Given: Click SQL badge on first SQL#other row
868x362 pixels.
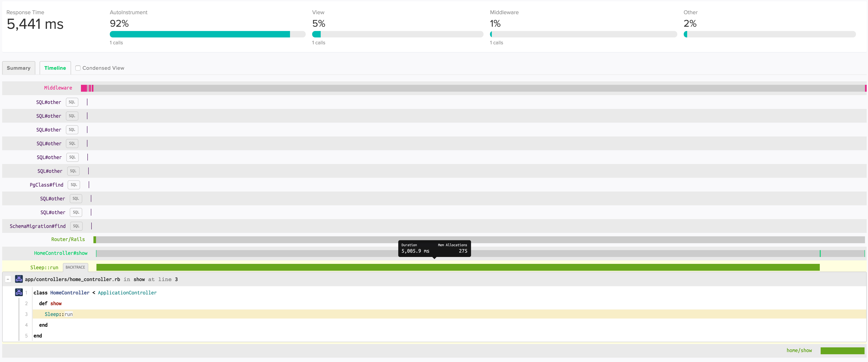Looking at the screenshot, I should coord(72,102).
